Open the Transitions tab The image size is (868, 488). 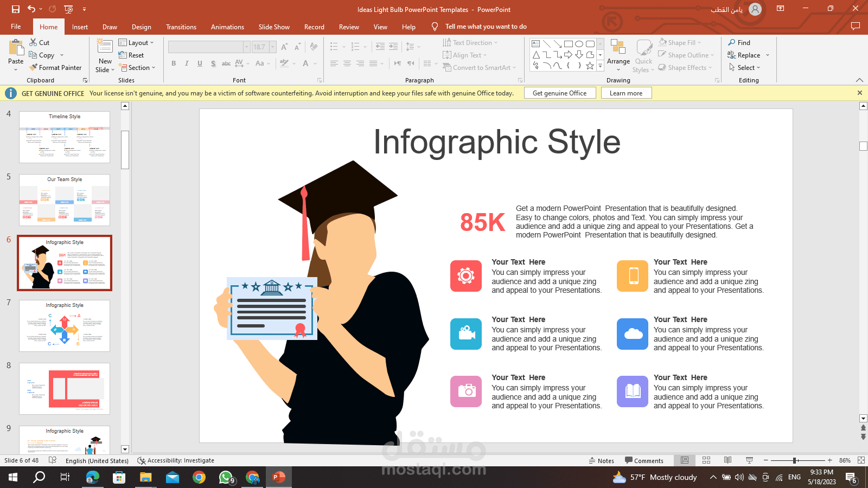181,27
